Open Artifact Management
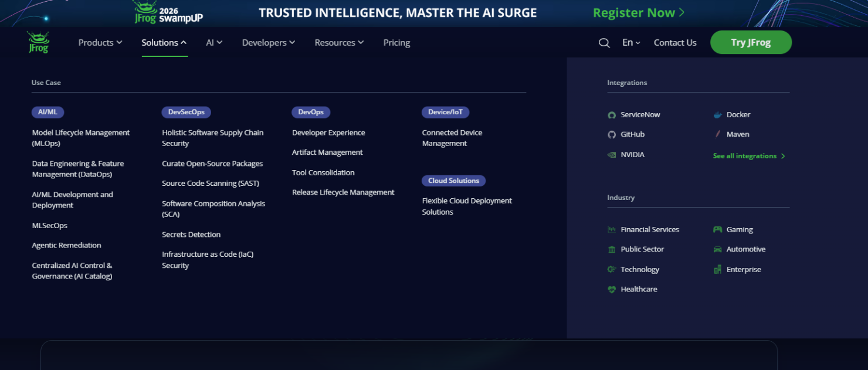 pyautogui.click(x=327, y=152)
